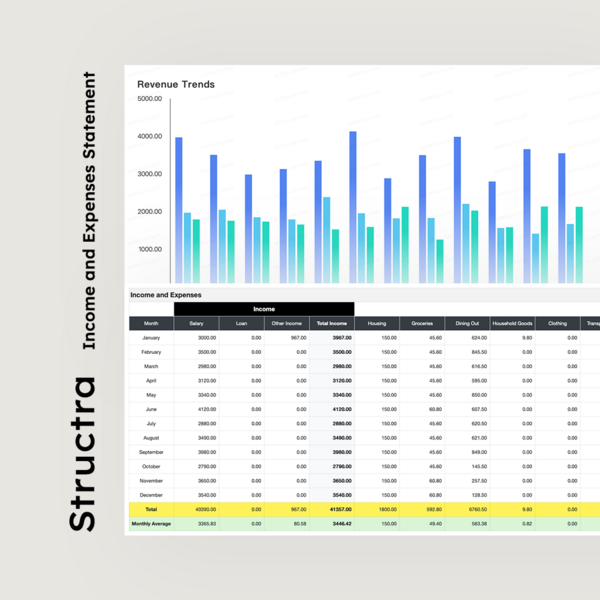Click the 1000.00 chart axis label
The image size is (600, 600).
click(x=150, y=249)
